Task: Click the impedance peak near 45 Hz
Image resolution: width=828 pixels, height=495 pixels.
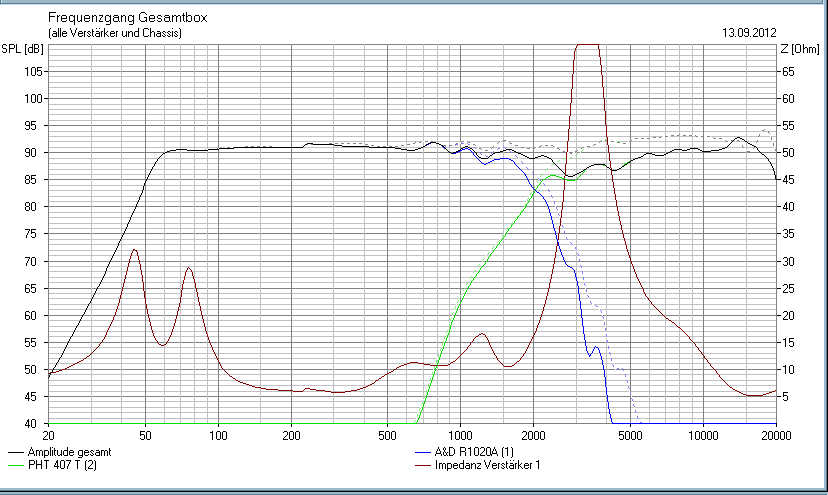Action: [x=135, y=250]
